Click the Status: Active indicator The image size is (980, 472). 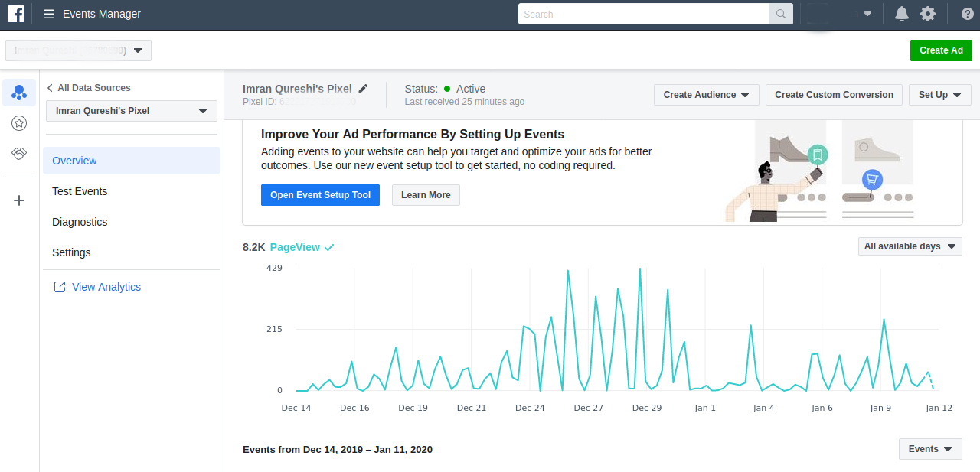point(445,89)
